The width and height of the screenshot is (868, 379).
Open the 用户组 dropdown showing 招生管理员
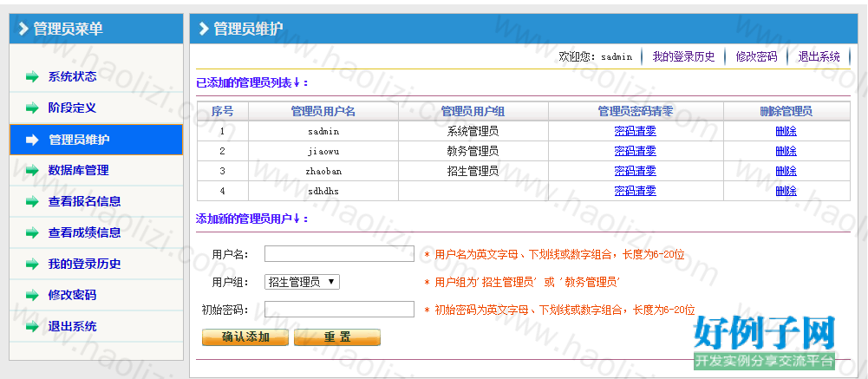(302, 282)
